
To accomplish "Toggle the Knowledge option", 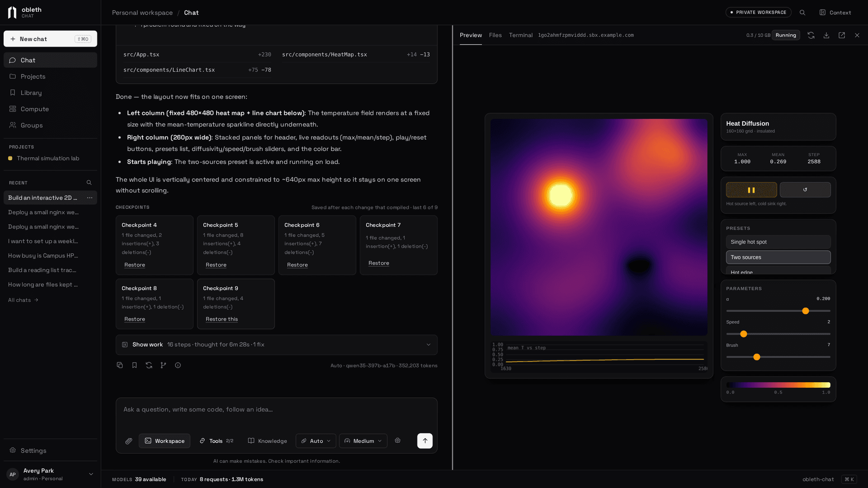I will [x=268, y=441].
